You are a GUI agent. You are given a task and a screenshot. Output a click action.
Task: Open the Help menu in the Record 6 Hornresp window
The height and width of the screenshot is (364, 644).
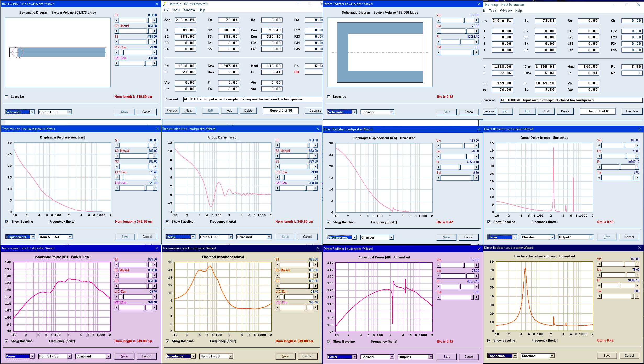(518, 11)
